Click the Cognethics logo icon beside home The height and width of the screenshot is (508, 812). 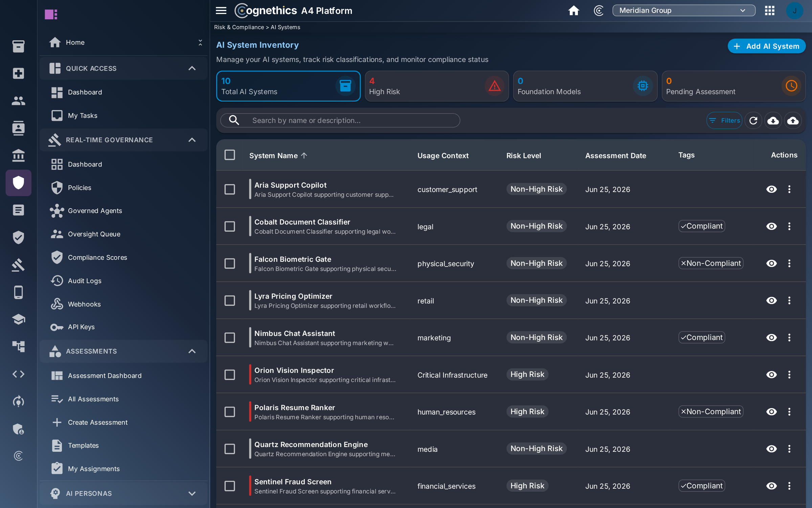(599, 10)
